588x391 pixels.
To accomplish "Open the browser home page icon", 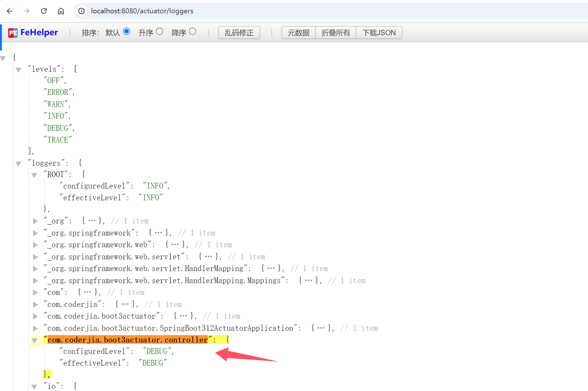I will point(61,11).
